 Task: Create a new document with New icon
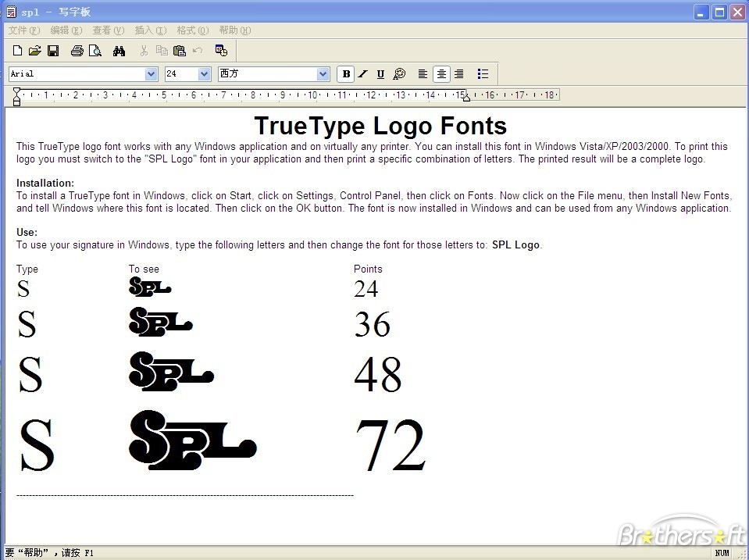pos(17,51)
